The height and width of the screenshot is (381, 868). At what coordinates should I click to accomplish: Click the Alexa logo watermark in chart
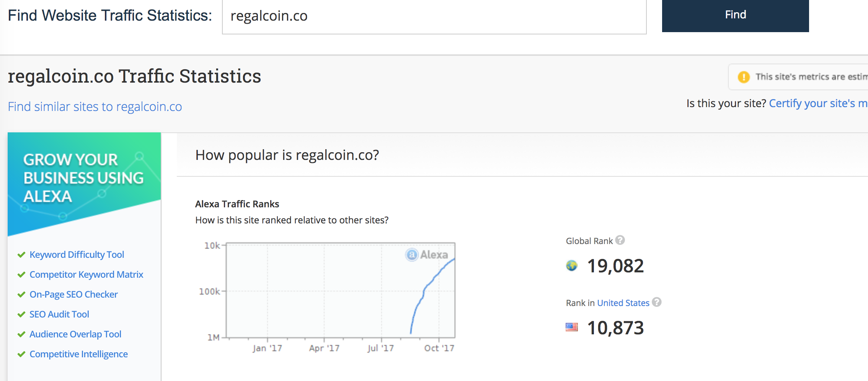(x=427, y=255)
